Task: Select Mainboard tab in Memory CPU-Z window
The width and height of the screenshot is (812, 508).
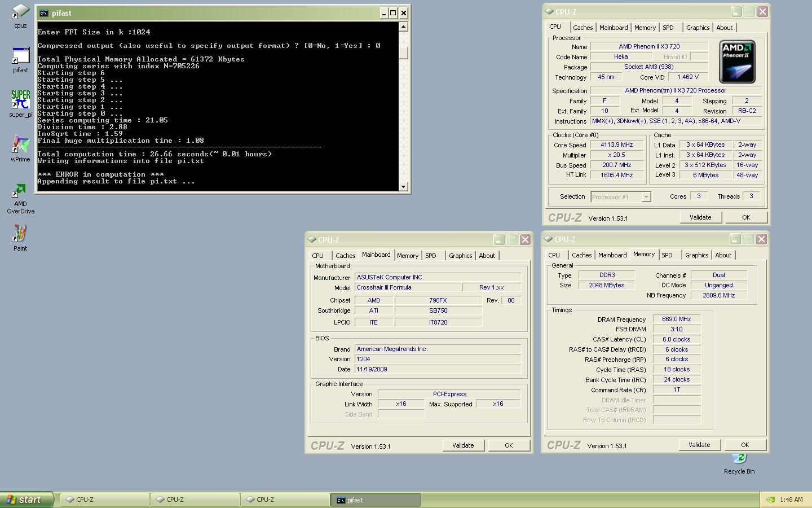Action: pyautogui.click(x=612, y=255)
